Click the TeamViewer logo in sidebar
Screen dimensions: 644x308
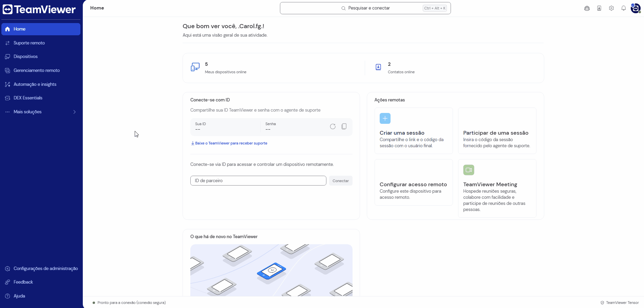click(39, 9)
